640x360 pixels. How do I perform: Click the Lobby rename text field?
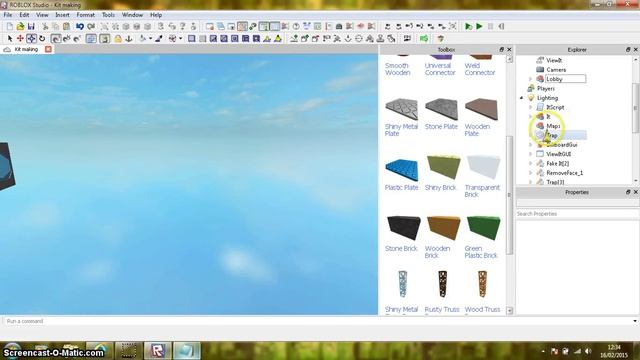point(566,79)
